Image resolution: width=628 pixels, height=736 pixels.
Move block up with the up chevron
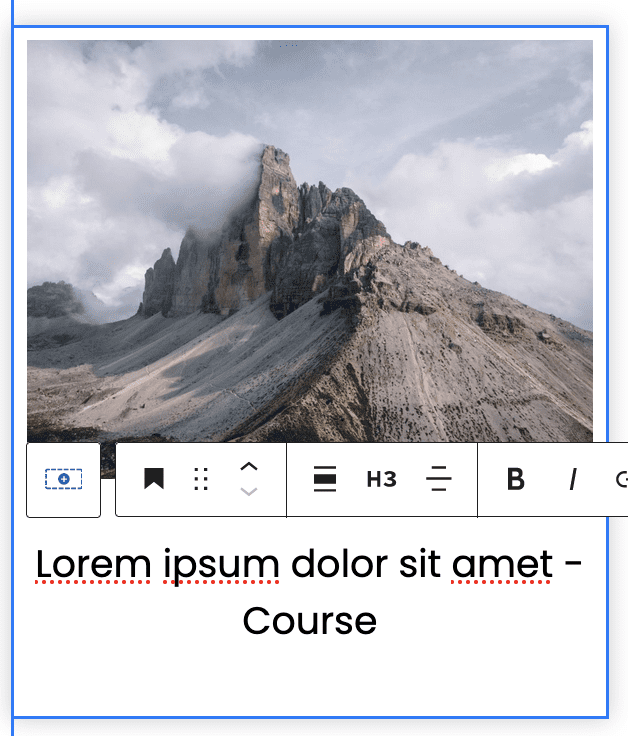pos(249,467)
